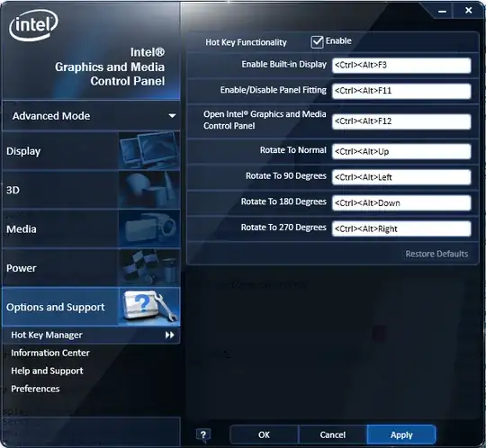486x448 pixels.
Task: Open Display section monitors thumbnail
Action: click(x=149, y=150)
